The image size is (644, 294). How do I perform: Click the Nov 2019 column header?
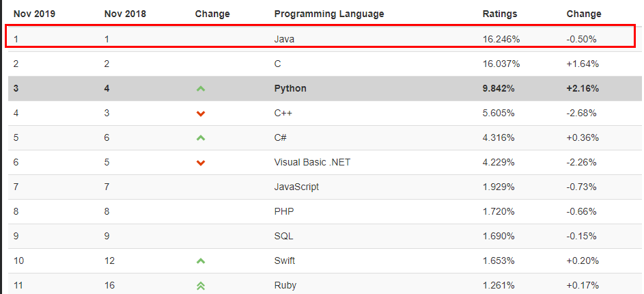[34, 14]
